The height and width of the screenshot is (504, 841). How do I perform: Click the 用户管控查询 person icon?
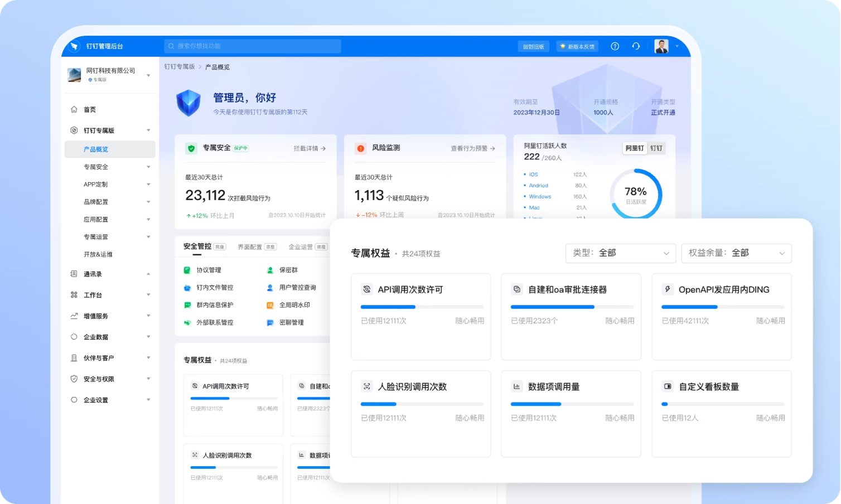pyautogui.click(x=270, y=288)
